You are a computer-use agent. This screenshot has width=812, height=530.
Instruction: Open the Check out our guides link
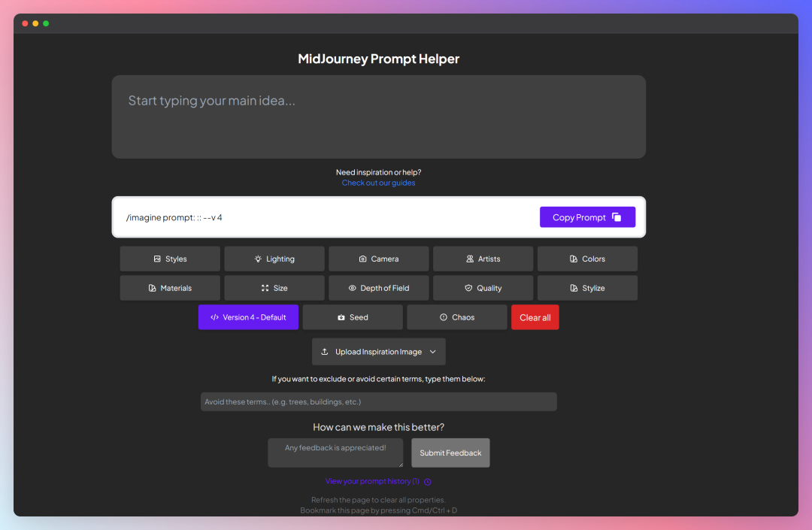tap(378, 183)
